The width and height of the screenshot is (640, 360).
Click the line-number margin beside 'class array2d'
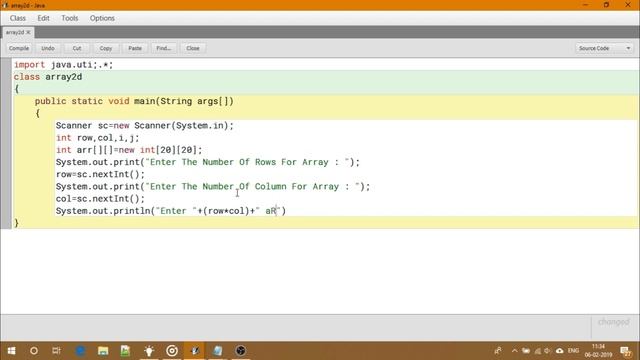point(6,77)
